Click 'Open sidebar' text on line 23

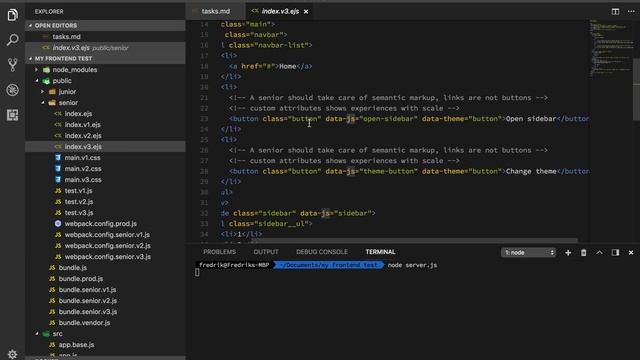pos(531,119)
